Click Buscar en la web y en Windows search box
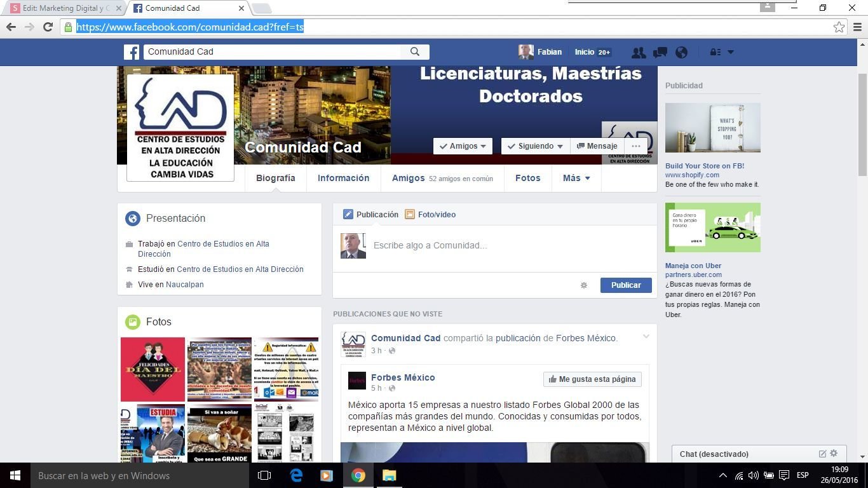Viewport: 868px width, 488px height. click(140, 475)
